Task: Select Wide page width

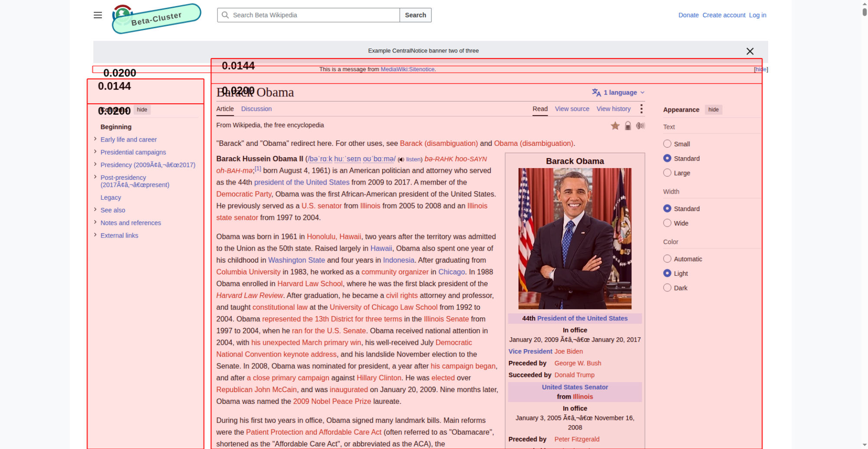Action: [667, 223]
